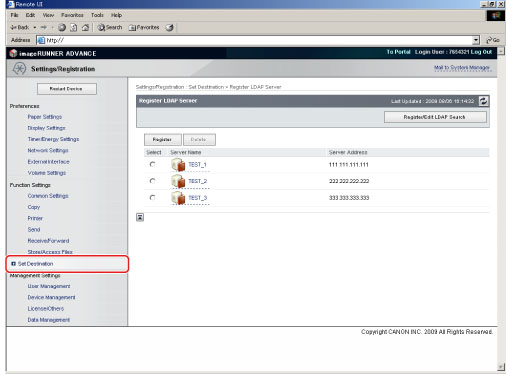This screenshot has width=506, height=374.
Task: Open the Back button history dropdown
Action: click(x=35, y=27)
